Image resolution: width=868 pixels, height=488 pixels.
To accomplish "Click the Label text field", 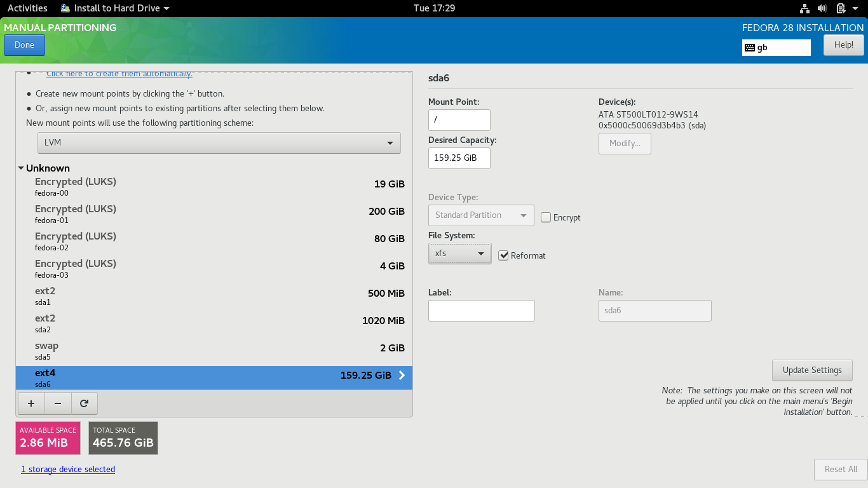I will point(482,311).
